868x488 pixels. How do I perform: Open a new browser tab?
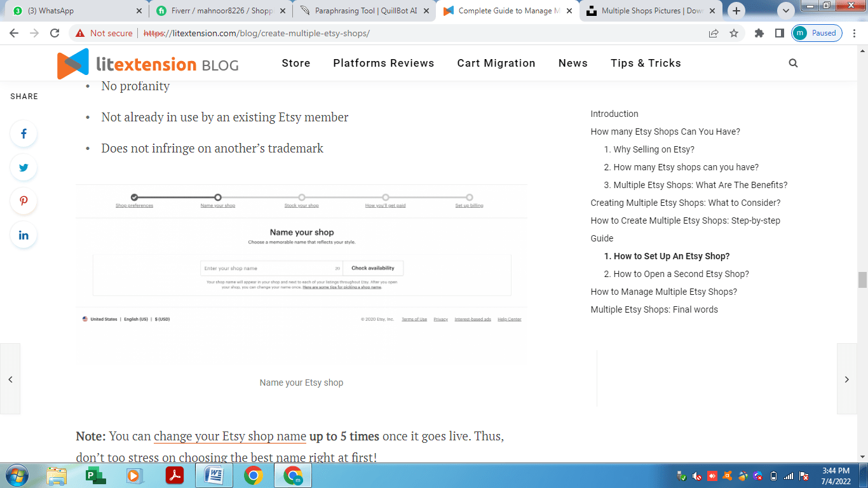pyautogui.click(x=736, y=11)
